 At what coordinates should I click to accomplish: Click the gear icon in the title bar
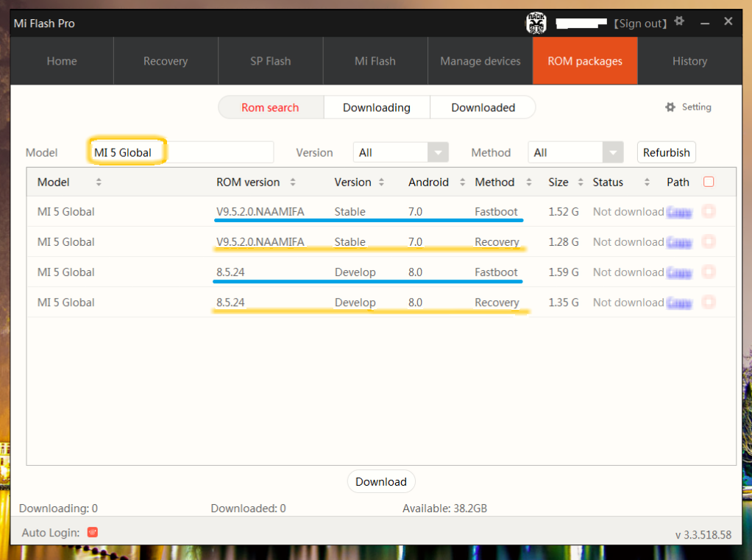[x=679, y=22]
